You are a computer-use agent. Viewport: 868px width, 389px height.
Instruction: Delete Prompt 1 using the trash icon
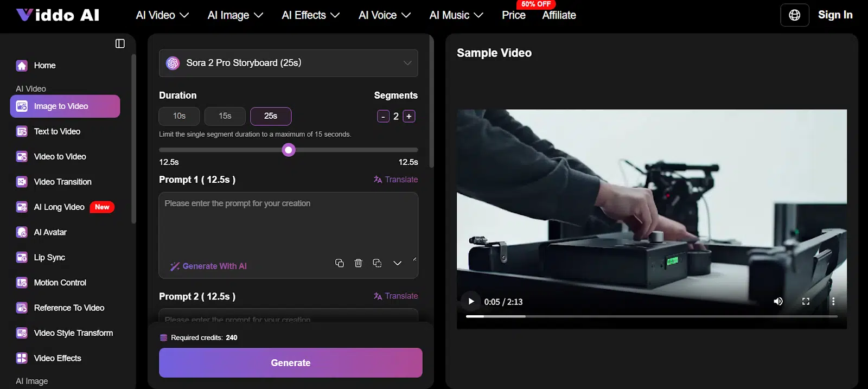coord(358,263)
